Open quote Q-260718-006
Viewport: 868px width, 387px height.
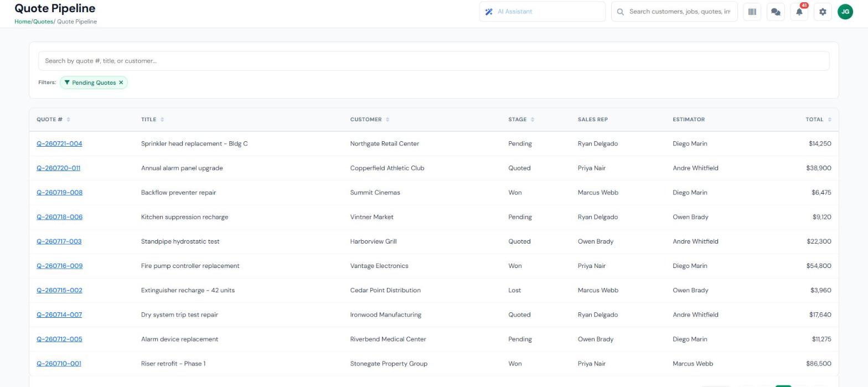click(59, 217)
